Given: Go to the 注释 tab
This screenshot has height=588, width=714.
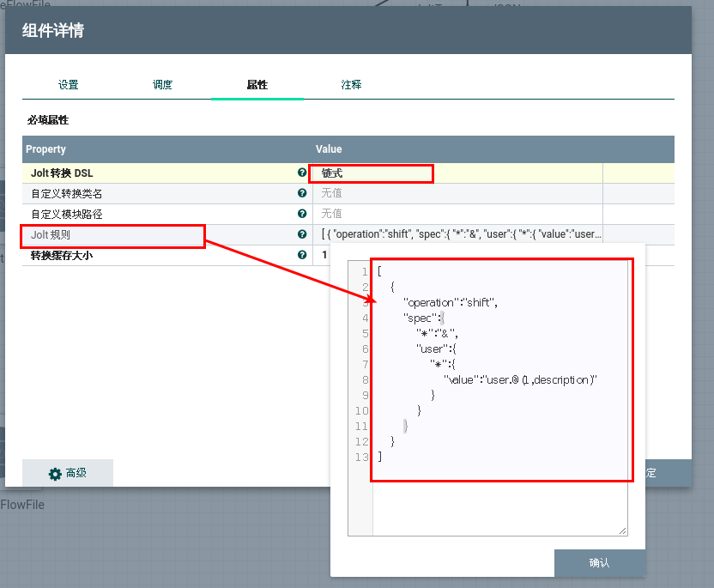Looking at the screenshot, I should point(351,85).
